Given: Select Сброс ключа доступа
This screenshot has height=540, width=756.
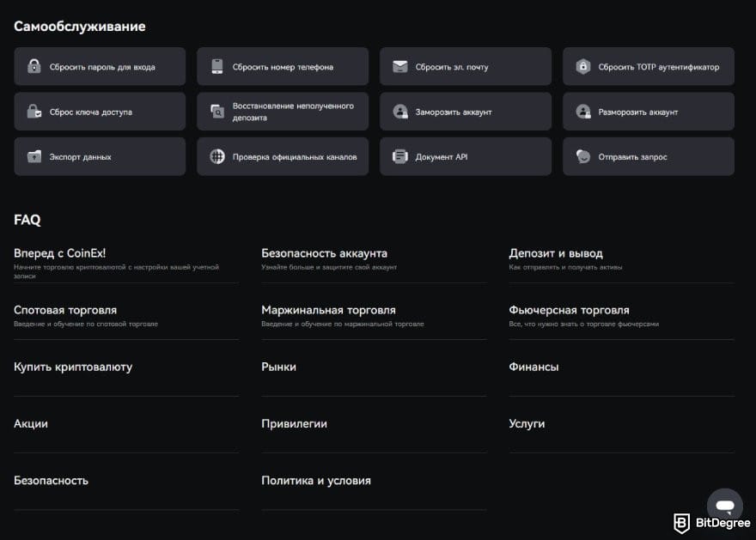Looking at the screenshot, I should [x=100, y=112].
